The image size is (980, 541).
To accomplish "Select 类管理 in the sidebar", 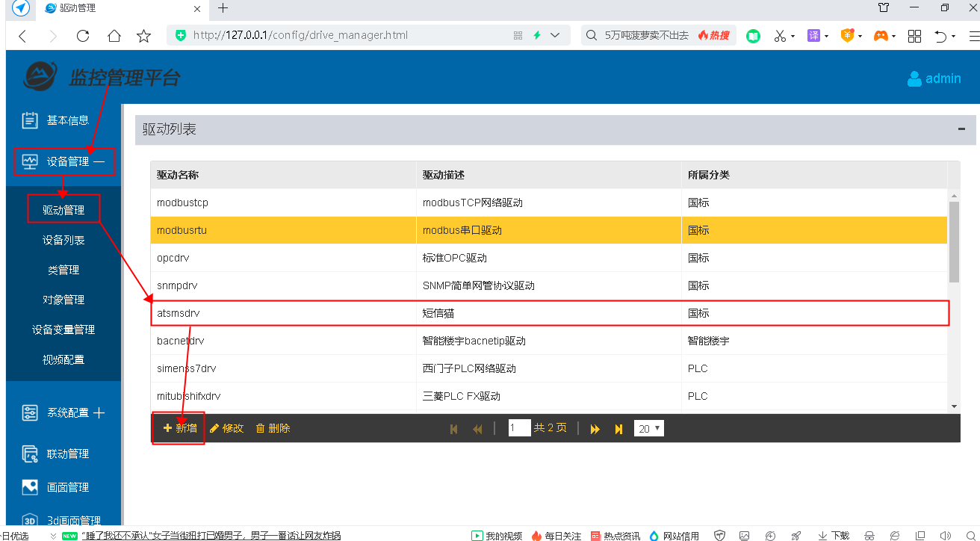I will [x=63, y=270].
